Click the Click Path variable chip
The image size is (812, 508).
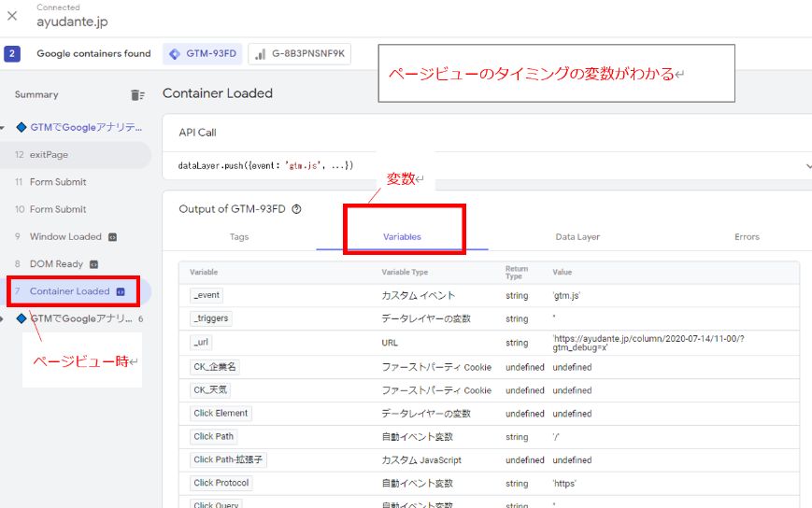pos(213,437)
